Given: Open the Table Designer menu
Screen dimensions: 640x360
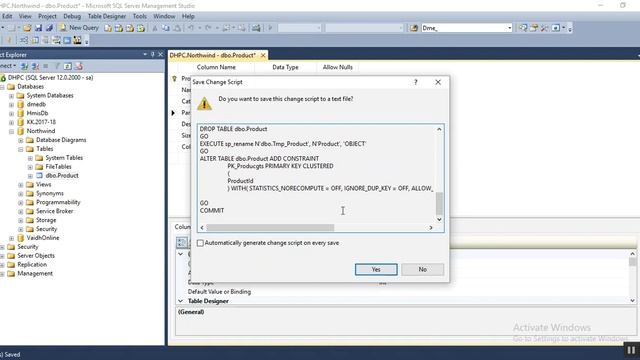Looking at the screenshot, I should pos(107,16).
